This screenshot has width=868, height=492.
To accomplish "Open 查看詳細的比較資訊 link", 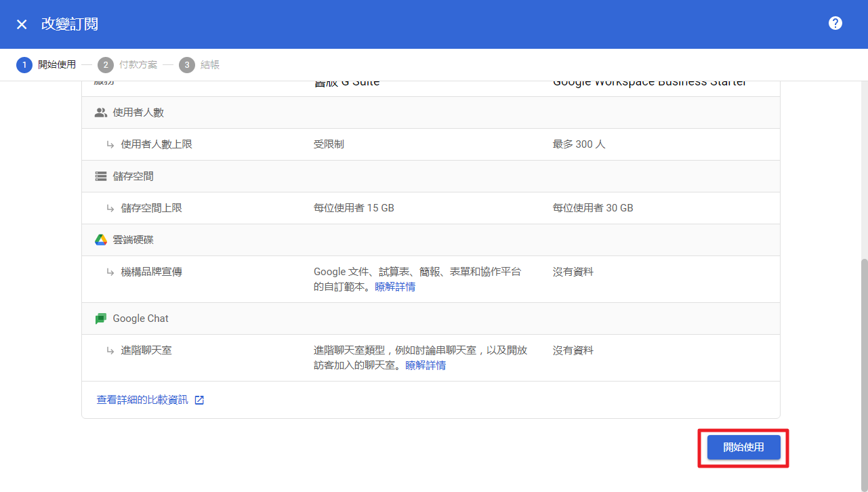I will (142, 400).
